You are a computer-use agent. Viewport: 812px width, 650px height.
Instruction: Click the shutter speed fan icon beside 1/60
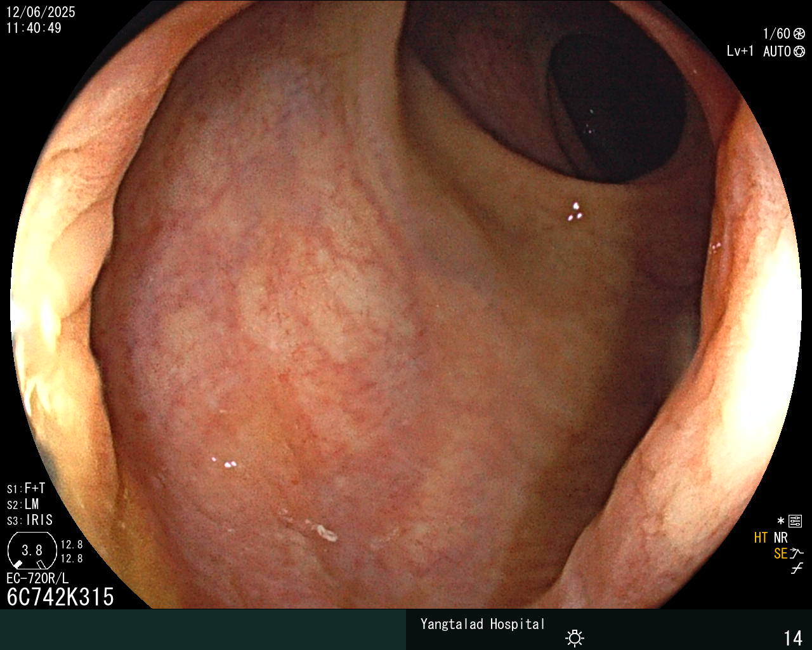[x=799, y=34]
